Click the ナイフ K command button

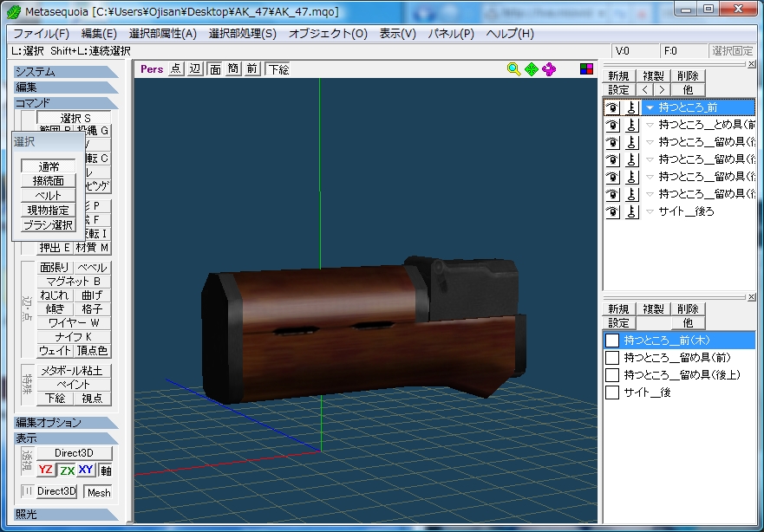[x=74, y=337]
